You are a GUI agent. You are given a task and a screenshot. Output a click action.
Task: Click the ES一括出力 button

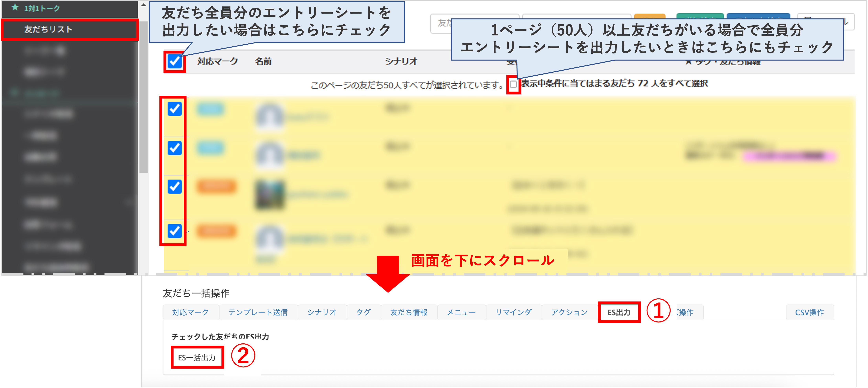click(197, 357)
